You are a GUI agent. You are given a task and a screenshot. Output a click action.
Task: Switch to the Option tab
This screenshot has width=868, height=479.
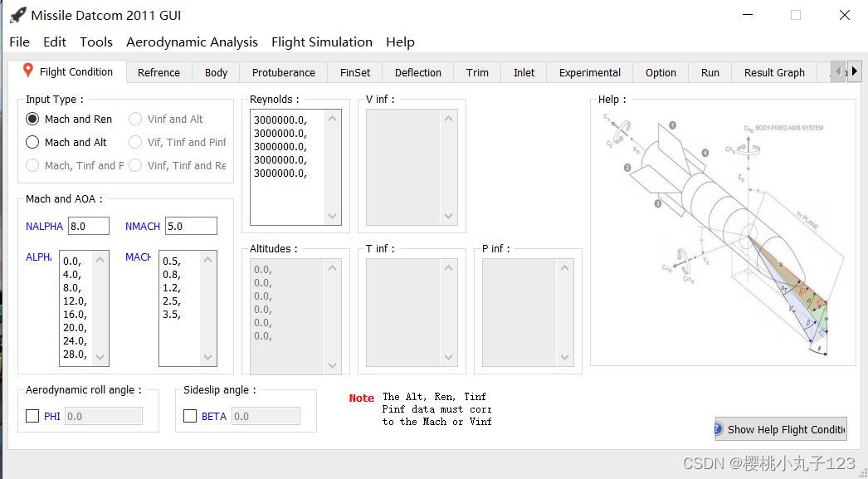[x=661, y=72]
